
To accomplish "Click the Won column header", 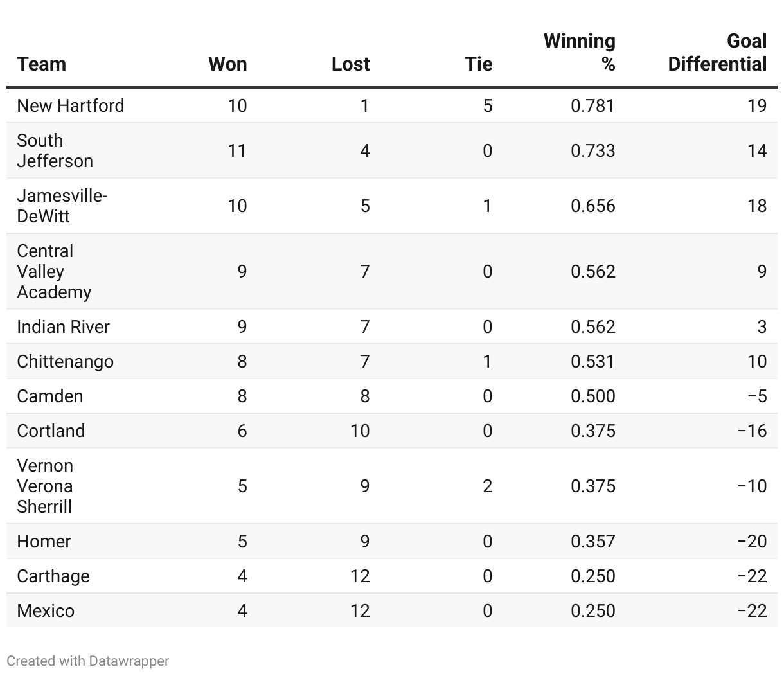I will click(227, 64).
